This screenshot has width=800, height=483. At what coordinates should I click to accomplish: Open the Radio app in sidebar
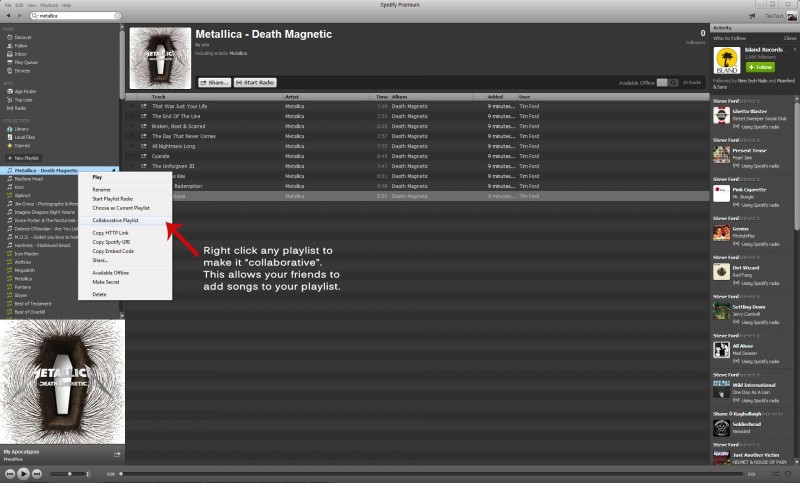[21, 108]
